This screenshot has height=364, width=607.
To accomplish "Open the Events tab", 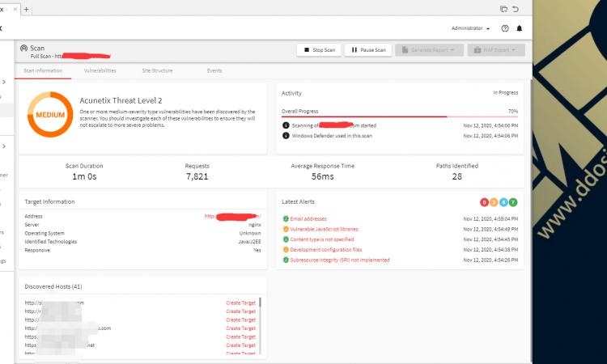I will [214, 71].
